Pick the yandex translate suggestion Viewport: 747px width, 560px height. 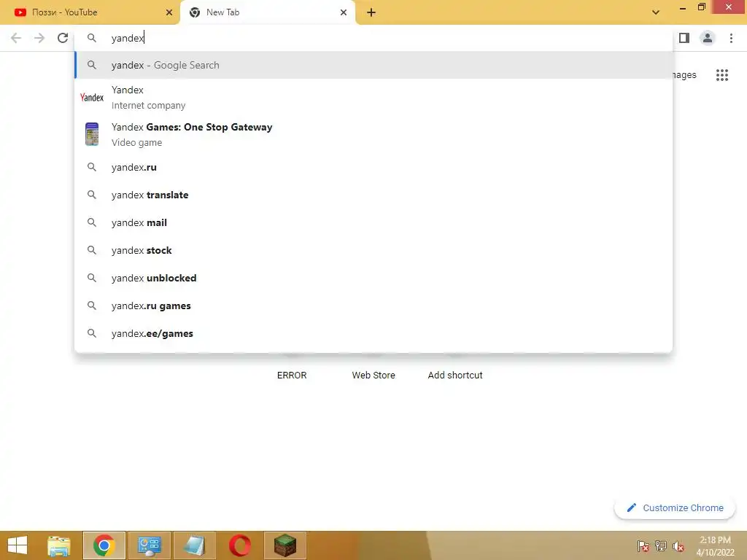[373, 195]
